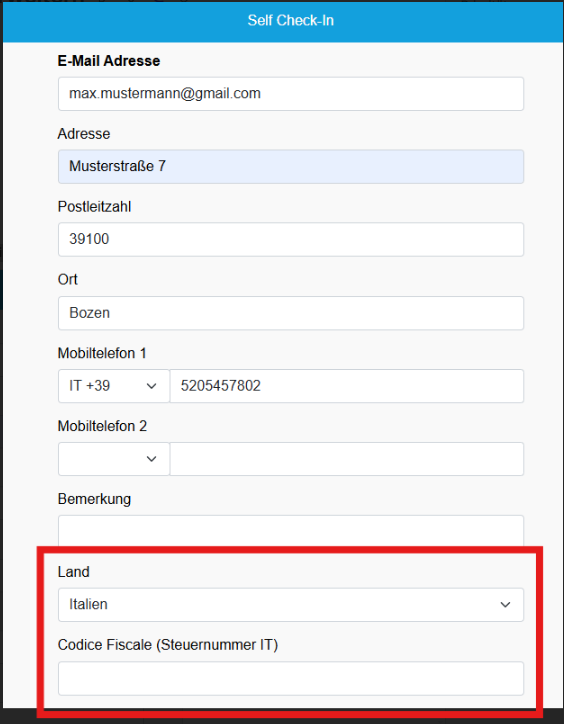Click the Postleitzahl field showing 39100
This screenshot has height=724, width=564.
click(x=291, y=239)
